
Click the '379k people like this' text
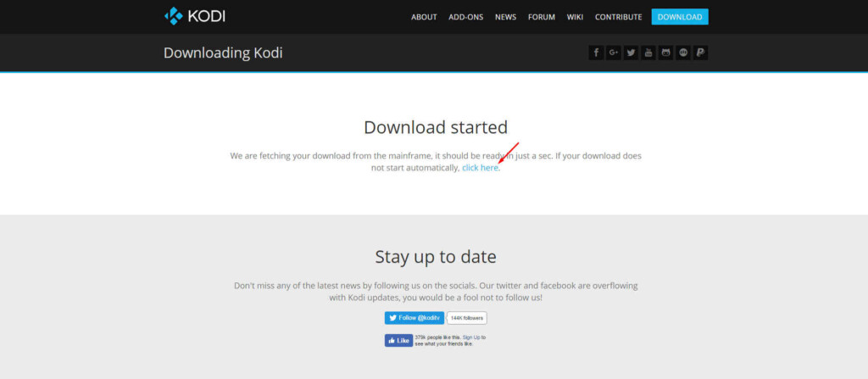[438, 337]
